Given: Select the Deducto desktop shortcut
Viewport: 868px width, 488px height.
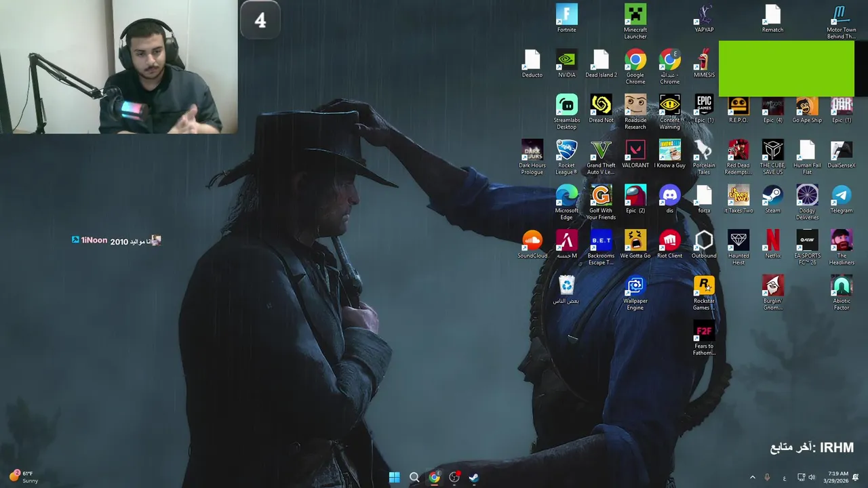Looking at the screenshot, I should (532, 64).
